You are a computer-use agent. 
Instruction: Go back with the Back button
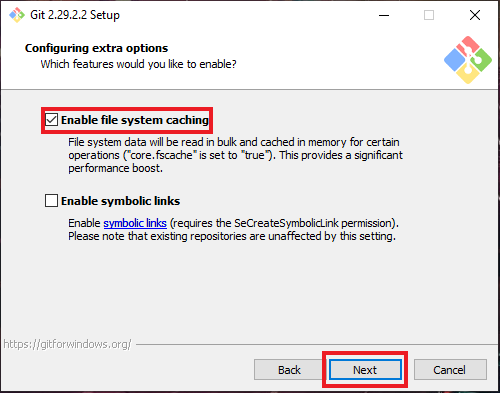pos(289,370)
